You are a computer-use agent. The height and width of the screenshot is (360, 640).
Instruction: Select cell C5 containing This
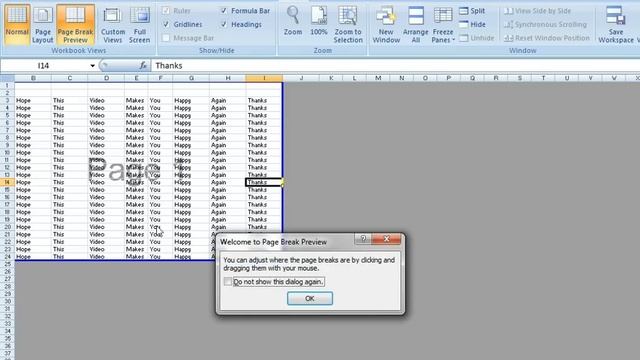69,115
